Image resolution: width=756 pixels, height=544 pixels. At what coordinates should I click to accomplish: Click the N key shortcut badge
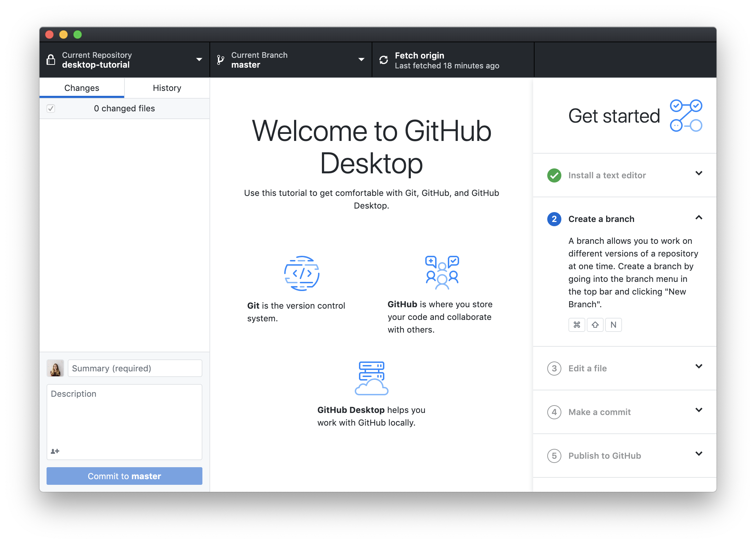coord(614,324)
